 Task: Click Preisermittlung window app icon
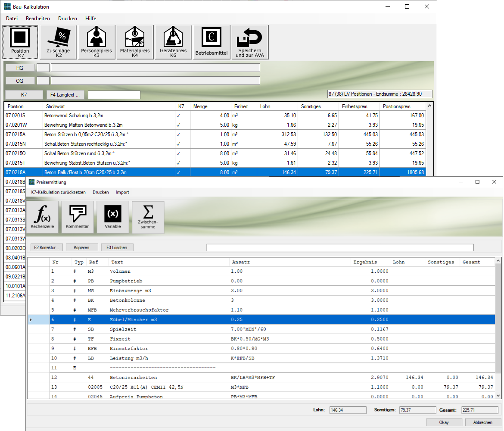(31, 182)
